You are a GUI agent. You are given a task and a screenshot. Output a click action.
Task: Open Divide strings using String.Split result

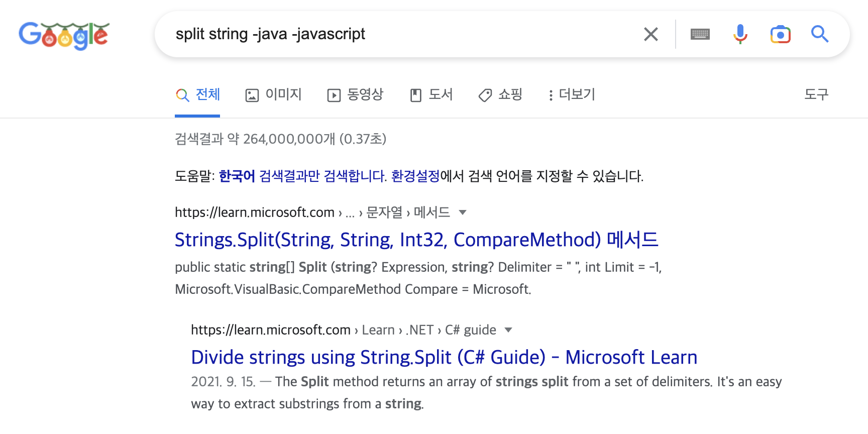[x=444, y=357]
